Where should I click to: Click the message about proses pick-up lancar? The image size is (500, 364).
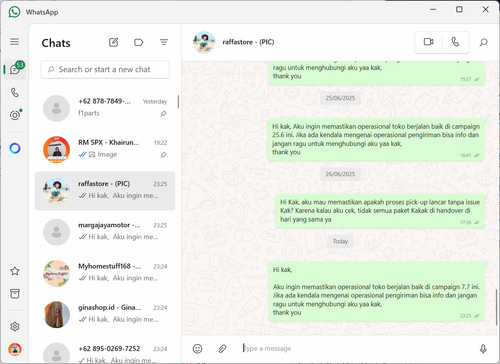pos(380,211)
